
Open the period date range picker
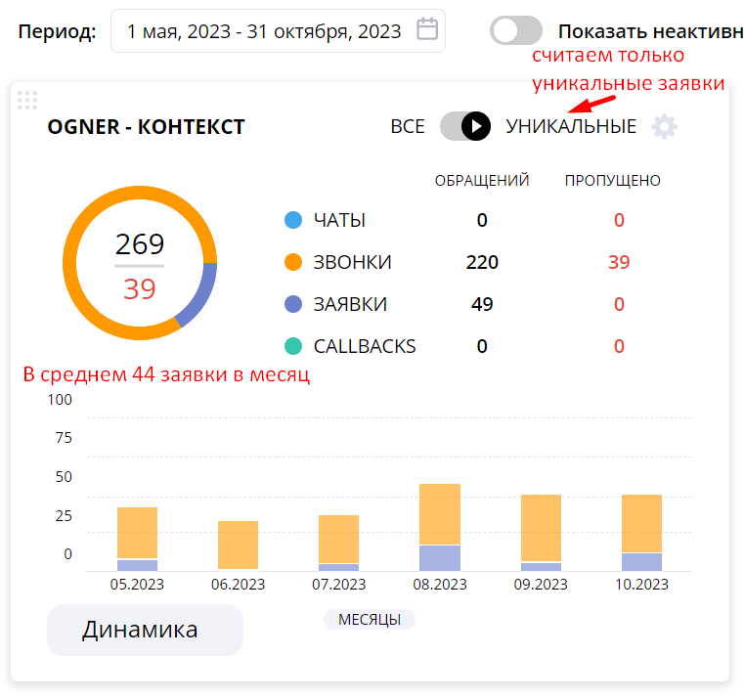click(278, 31)
